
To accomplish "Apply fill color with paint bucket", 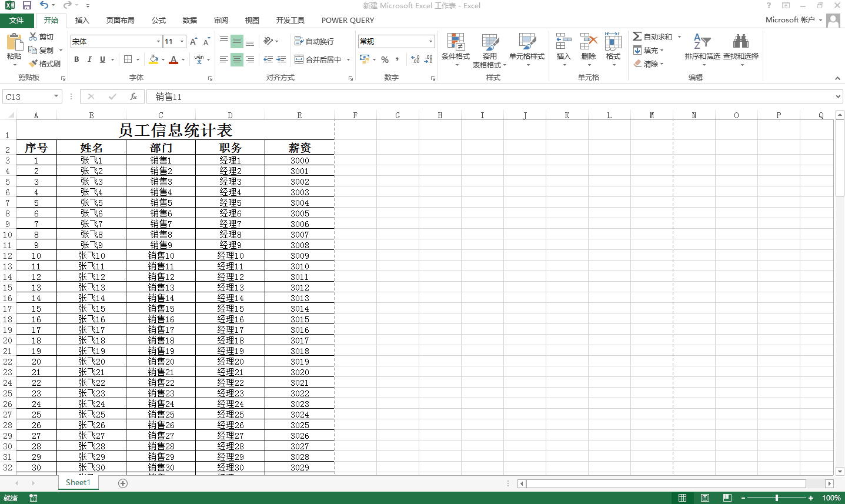I will click(153, 59).
